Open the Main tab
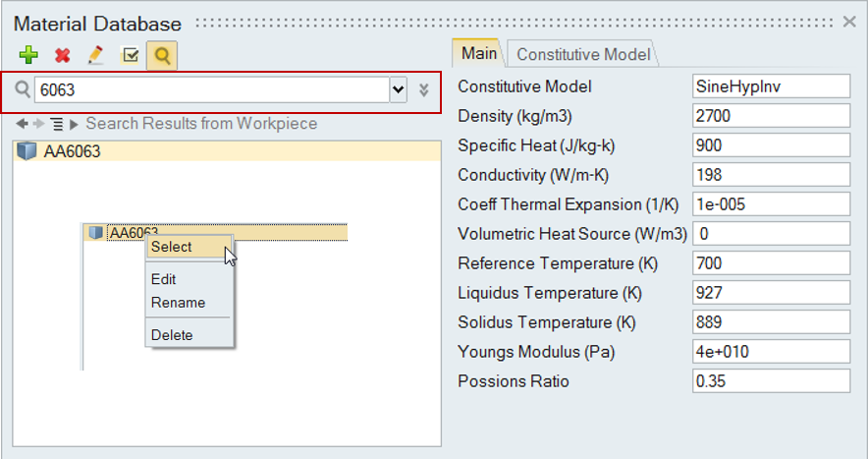Screen dimensions: 868x459 [478, 54]
